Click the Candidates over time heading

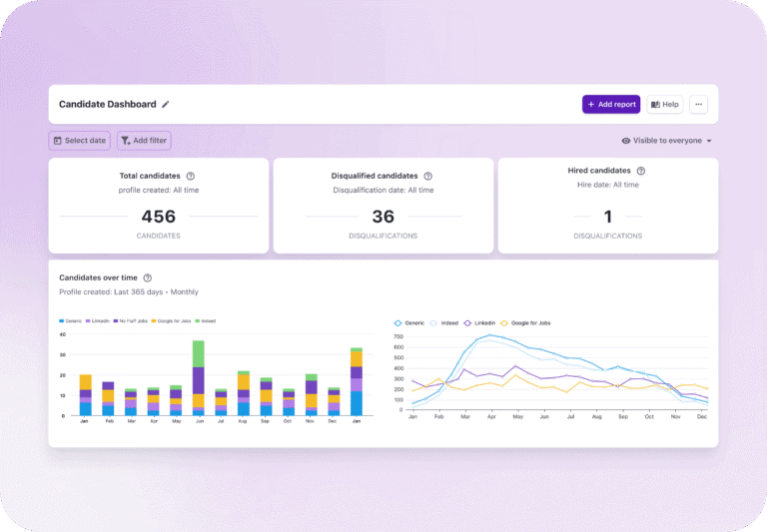(98, 277)
